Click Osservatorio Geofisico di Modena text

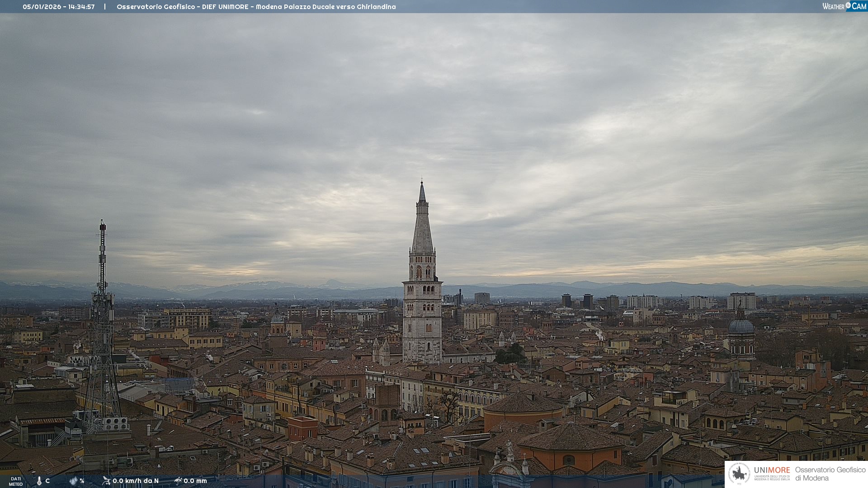point(830,474)
